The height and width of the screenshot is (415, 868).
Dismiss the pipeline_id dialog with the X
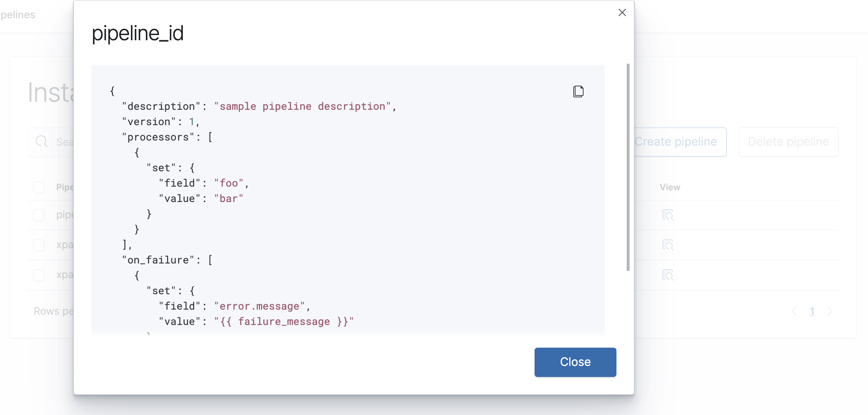(622, 12)
